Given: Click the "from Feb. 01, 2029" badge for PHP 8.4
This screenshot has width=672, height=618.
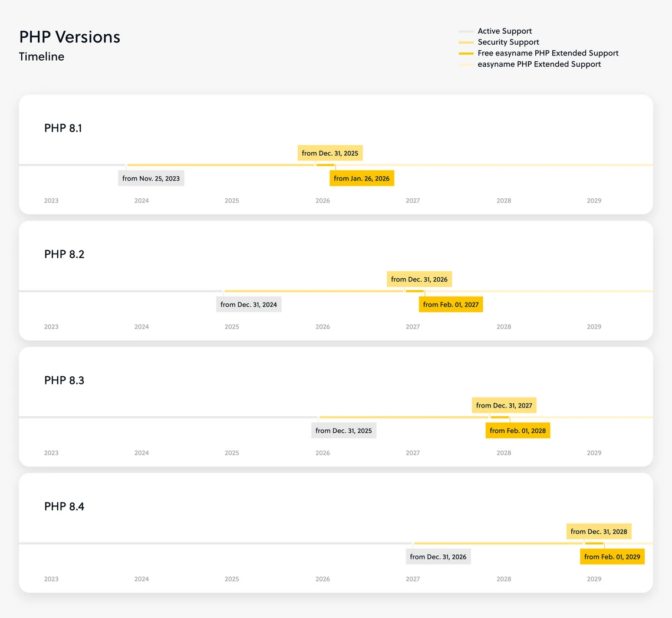Looking at the screenshot, I should [x=612, y=556].
